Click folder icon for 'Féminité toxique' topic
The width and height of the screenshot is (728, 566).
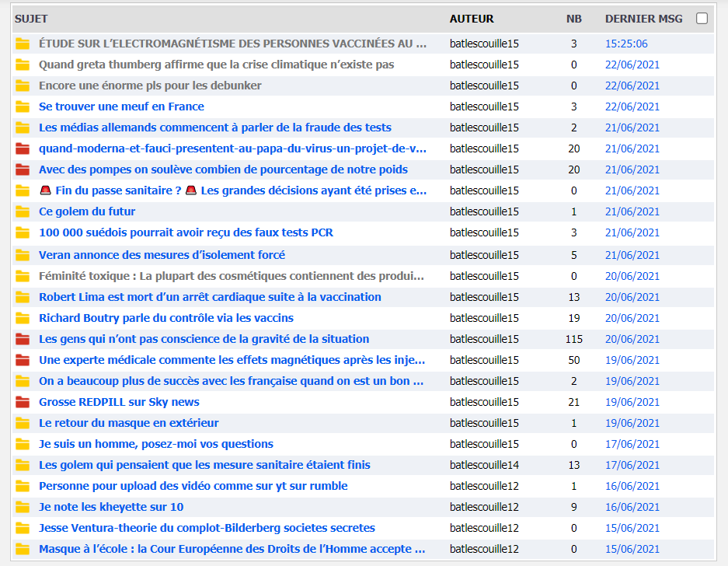point(23,277)
